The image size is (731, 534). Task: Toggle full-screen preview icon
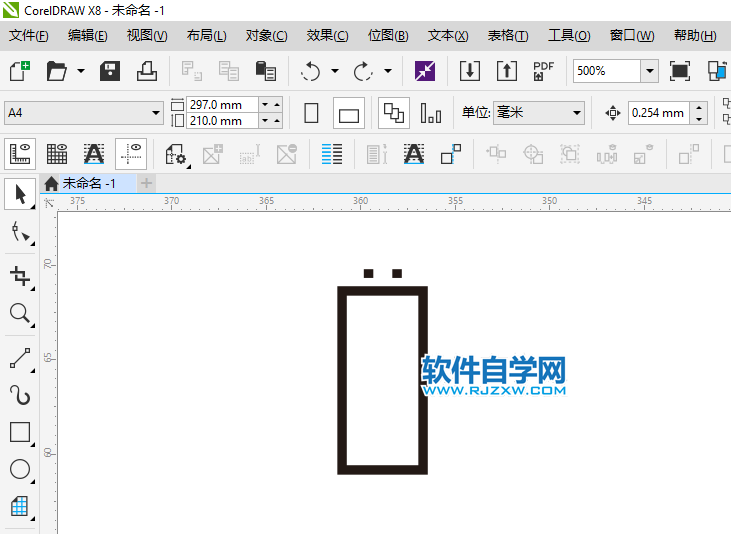click(x=680, y=71)
